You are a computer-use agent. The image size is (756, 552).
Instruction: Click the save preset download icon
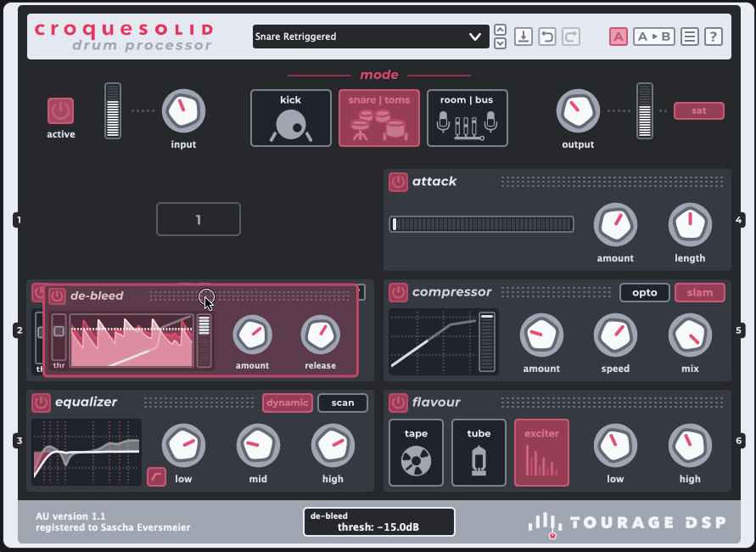[x=524, y=37]
